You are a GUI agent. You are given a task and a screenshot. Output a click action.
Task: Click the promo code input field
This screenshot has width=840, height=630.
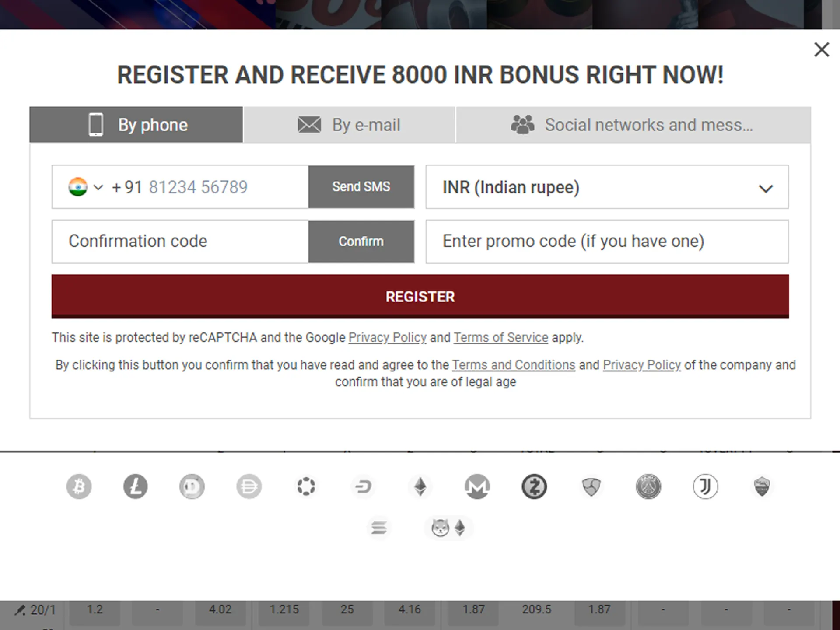click(x=606, y=241)
